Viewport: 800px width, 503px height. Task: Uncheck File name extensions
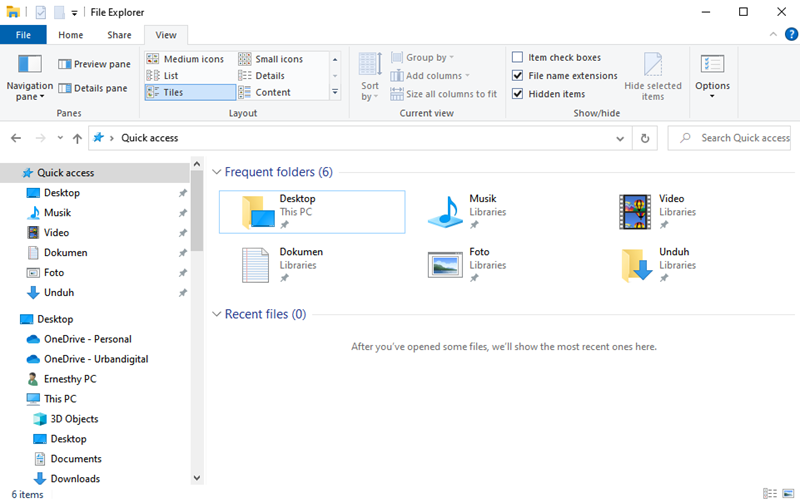(x=518, y=76)
